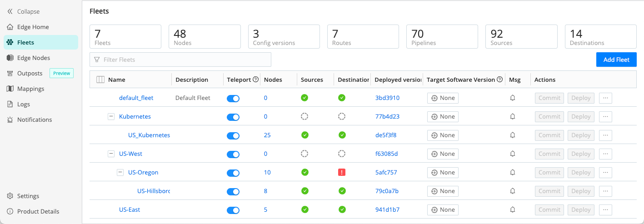644x224 pixels.
Task: Turn off Teleport for US-East fleet
Action: point(233,210)
